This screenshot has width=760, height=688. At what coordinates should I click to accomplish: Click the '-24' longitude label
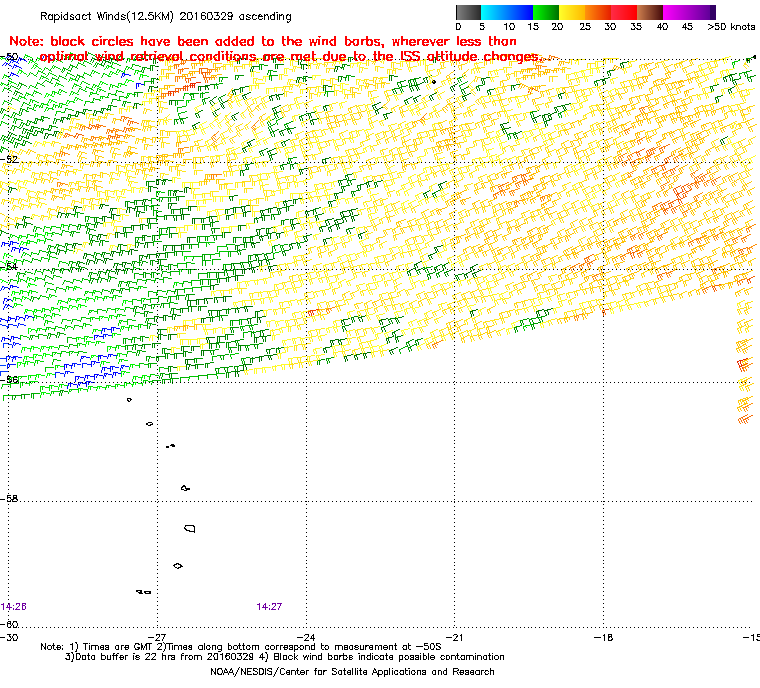pyautogui.click(x=306, y=637)
